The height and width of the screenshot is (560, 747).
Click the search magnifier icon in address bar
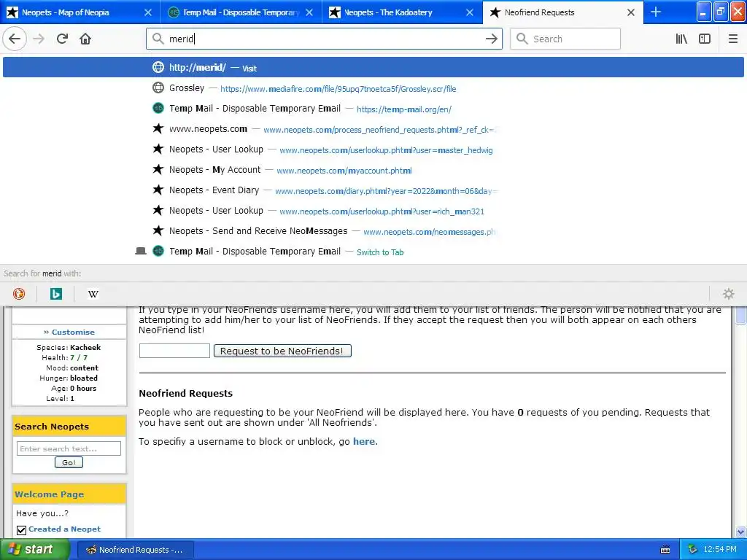tap(158, 39)
